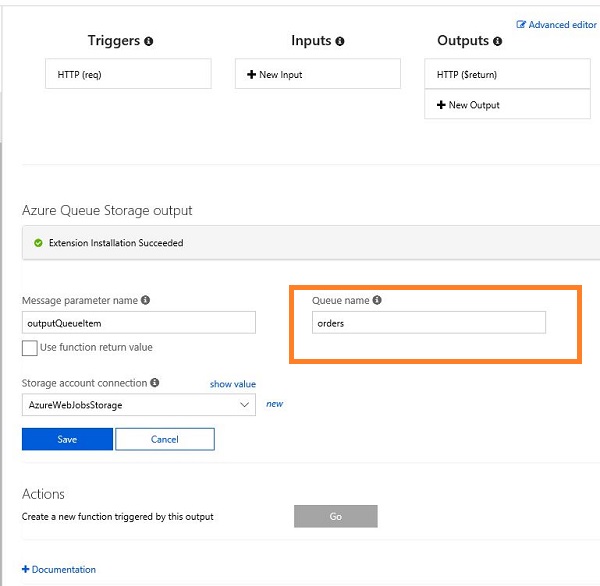The image size is (600, 586).
Task: Save the queue output settings
Action: coord(67,439)
